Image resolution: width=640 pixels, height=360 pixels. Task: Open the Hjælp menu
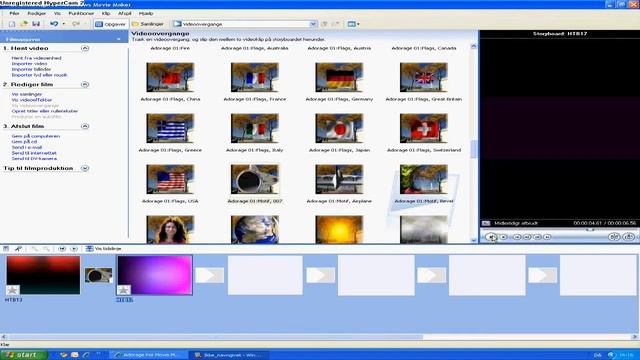coord(146,13)
